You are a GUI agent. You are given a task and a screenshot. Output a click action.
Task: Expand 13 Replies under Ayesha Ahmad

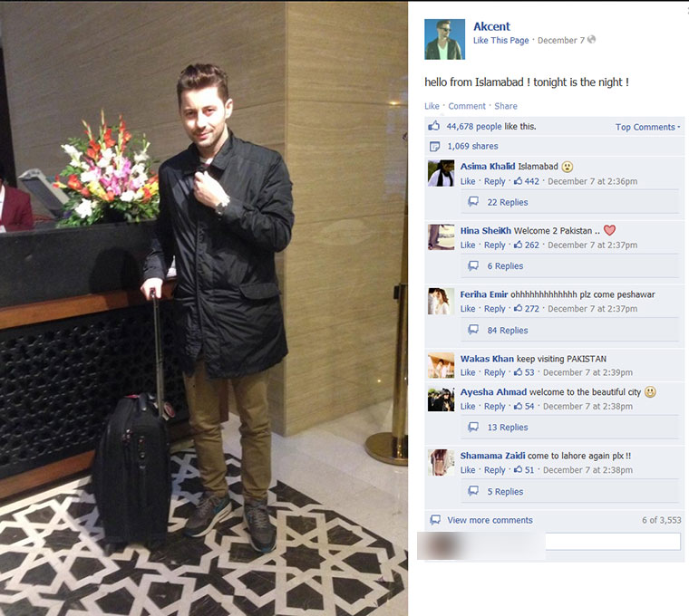pos(507,428)
